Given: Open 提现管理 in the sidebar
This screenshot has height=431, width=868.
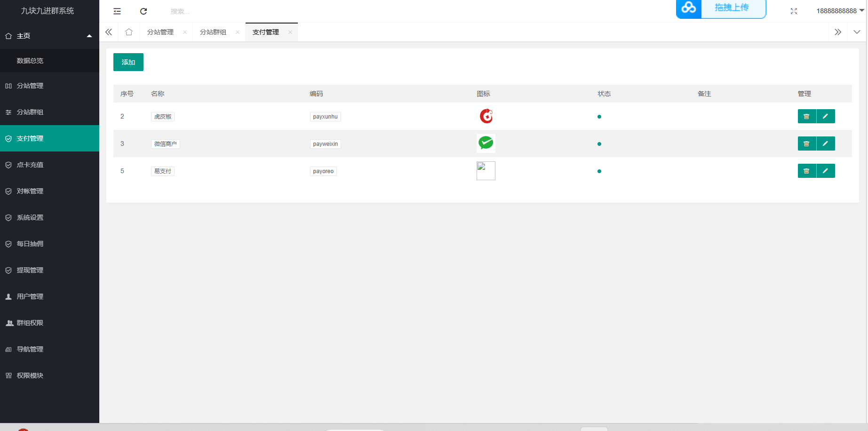Looking at the screenshot, I should click(30, 270).
